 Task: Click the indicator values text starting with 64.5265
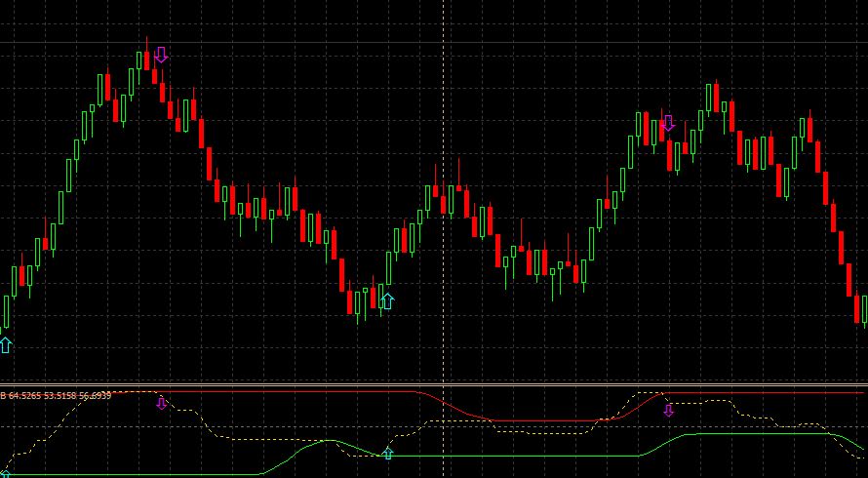click(59, 395)
